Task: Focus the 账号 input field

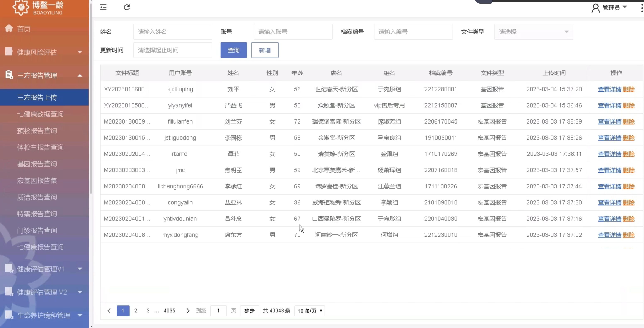Action: [x=293, y=32]
